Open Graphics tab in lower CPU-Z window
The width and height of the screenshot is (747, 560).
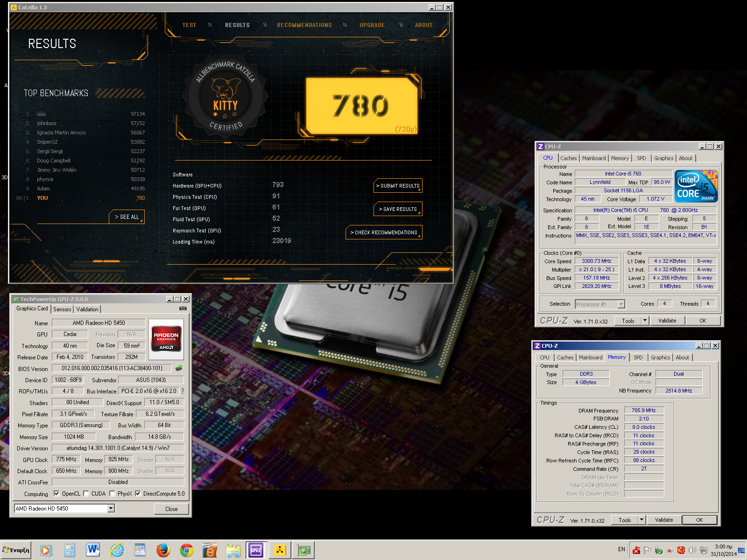click(660, 357)
